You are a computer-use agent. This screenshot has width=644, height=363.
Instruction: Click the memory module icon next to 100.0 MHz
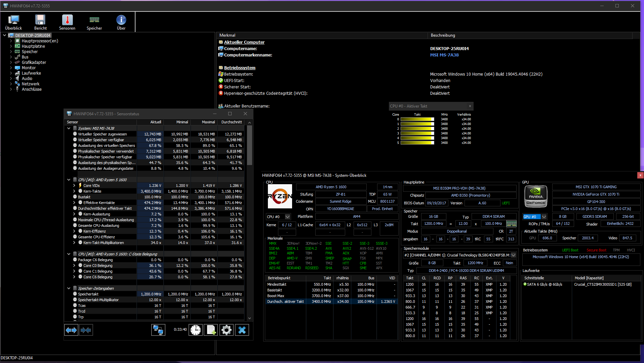click(511, 224)
